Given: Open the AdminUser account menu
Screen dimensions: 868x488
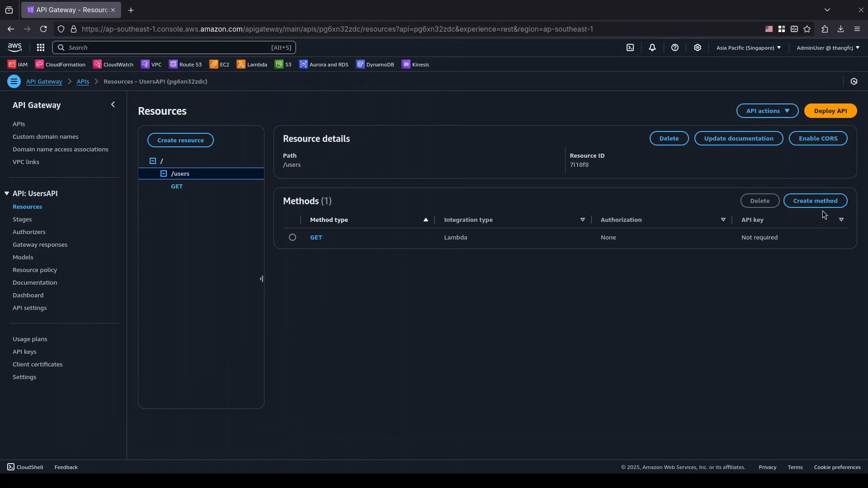Looking at the screenshot, I should tap(828, 48).
